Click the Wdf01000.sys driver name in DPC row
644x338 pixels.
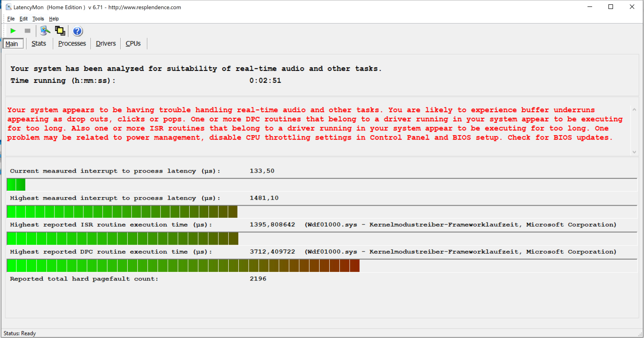click(x=333, y=251)
